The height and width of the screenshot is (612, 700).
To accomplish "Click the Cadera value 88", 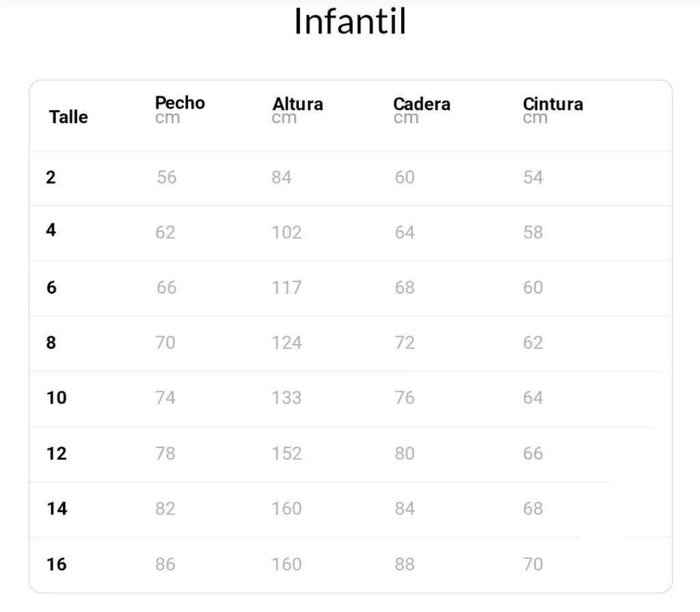I will [405, 564].
